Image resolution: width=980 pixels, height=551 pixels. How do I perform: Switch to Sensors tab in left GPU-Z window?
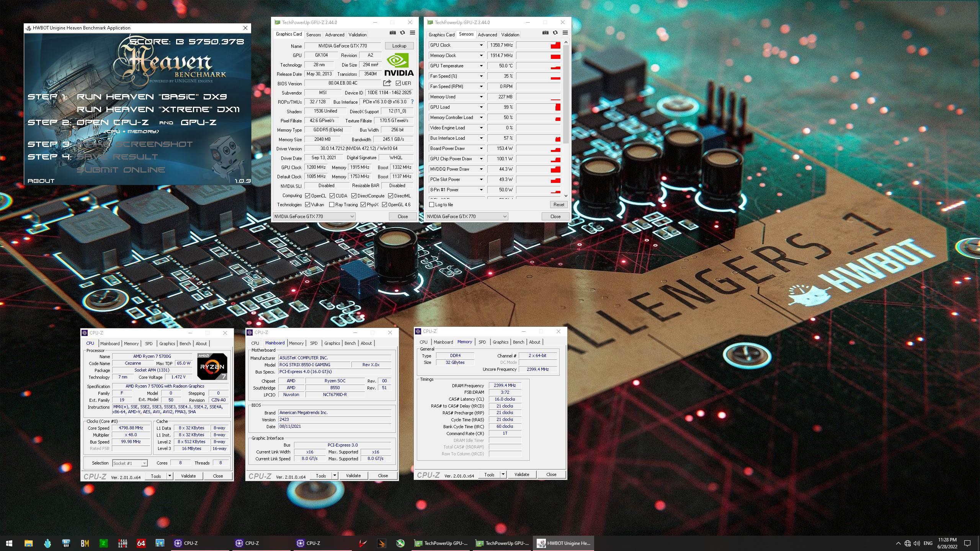click(314, 34)
